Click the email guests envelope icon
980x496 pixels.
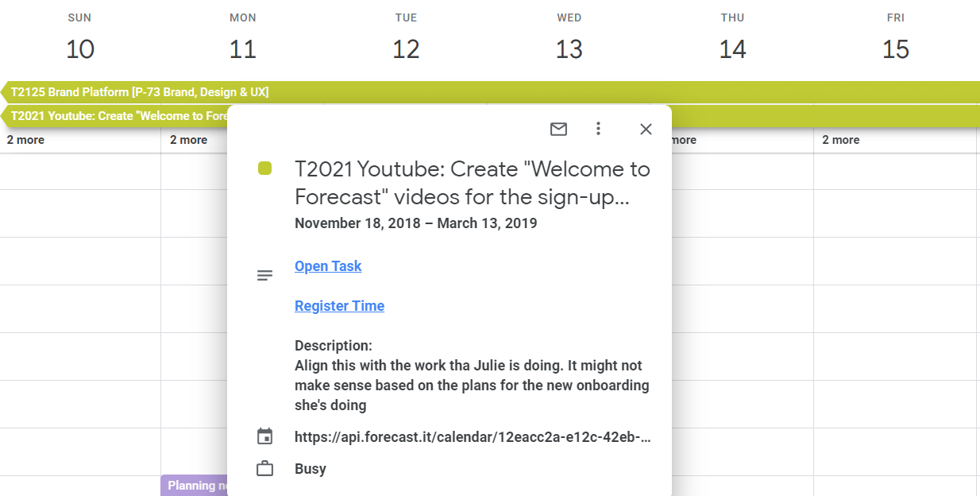click(x=558, y=129)
